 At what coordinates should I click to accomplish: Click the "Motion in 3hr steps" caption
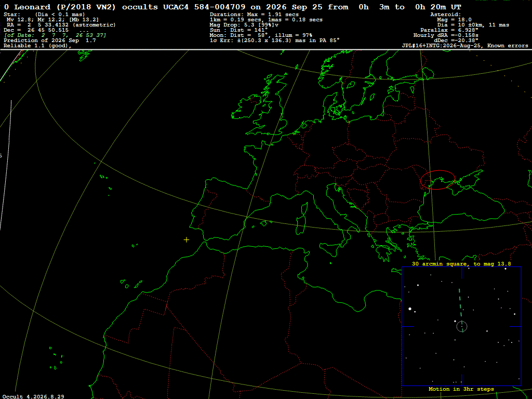461,389
